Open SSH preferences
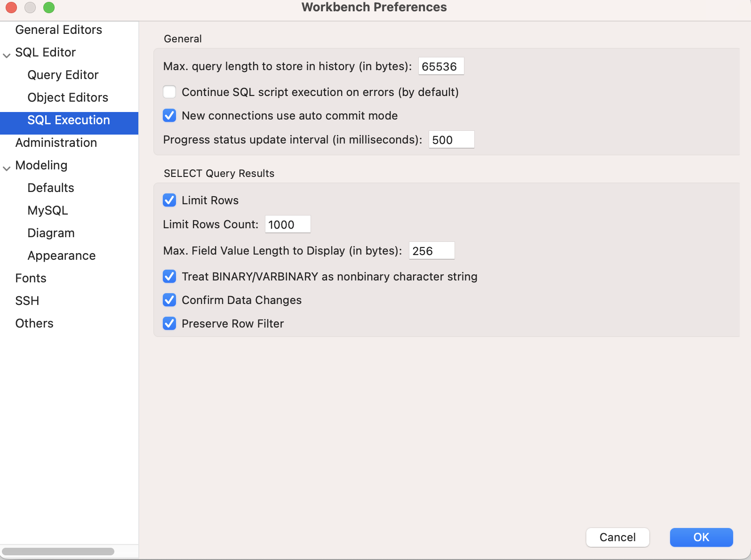This screenshot has width=751, height=560. click(27, 301)
